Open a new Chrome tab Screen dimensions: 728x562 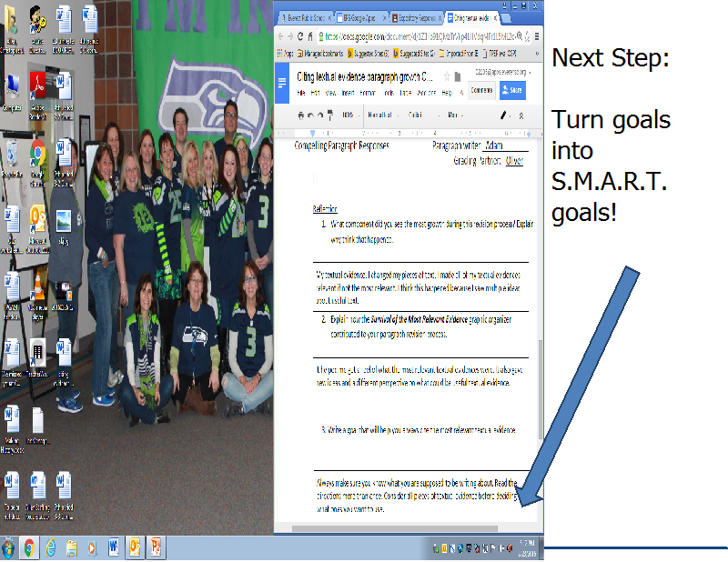click(507, 18)
